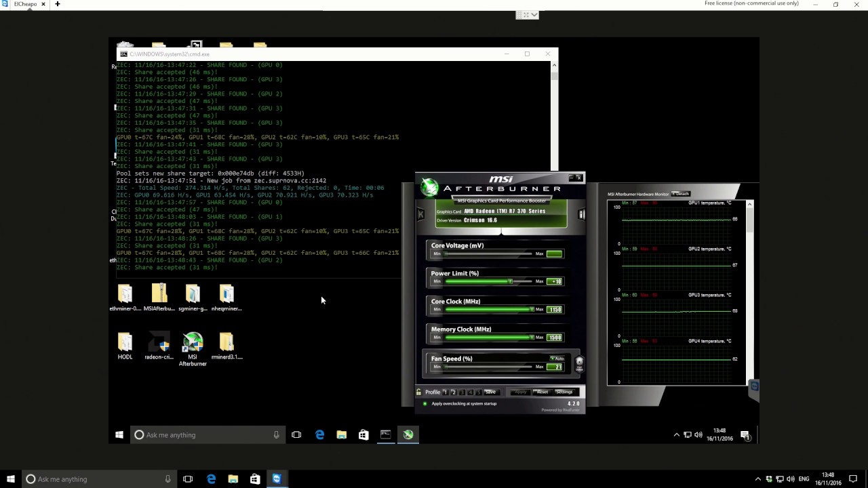
Task: Open Afterburner Settings
Action: point(564,392)
